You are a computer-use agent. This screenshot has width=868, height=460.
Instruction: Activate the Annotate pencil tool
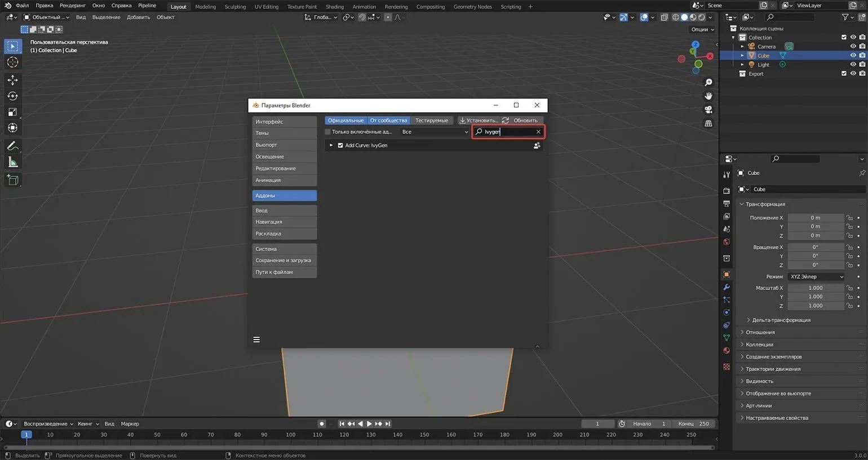(x=12, y=146)
